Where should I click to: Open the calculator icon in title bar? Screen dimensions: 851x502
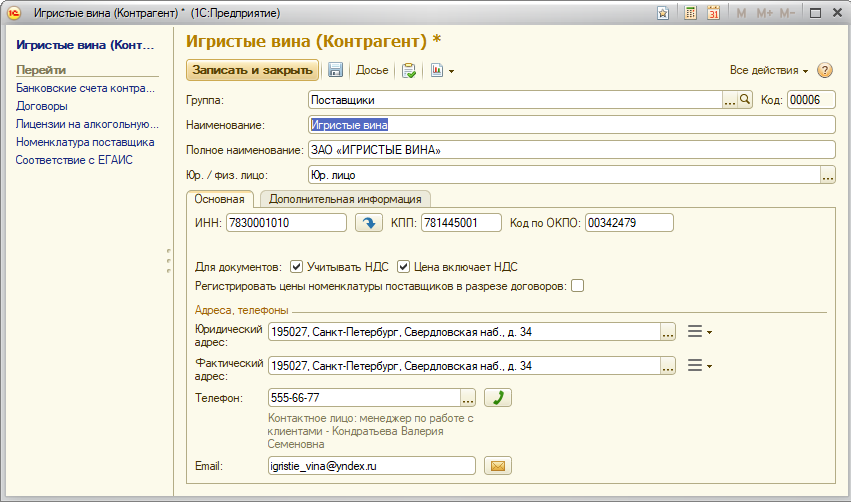coord(690,13)
